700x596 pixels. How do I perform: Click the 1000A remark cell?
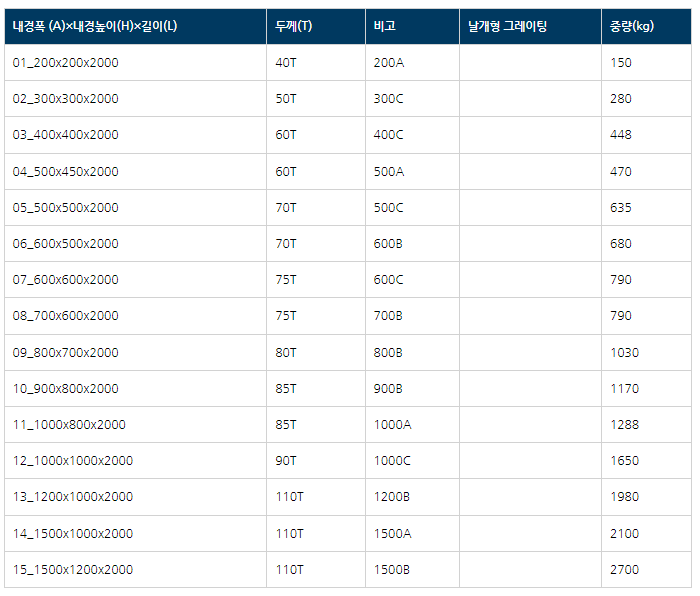pos(412,424)
